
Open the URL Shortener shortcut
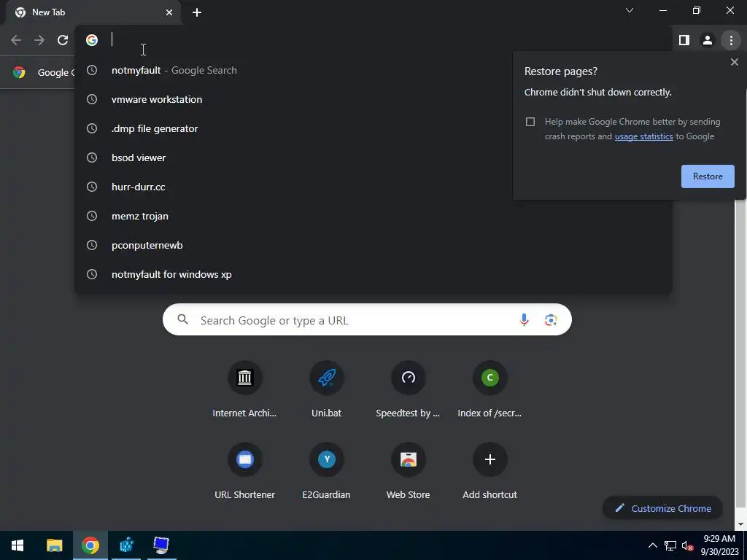(244, 472)
